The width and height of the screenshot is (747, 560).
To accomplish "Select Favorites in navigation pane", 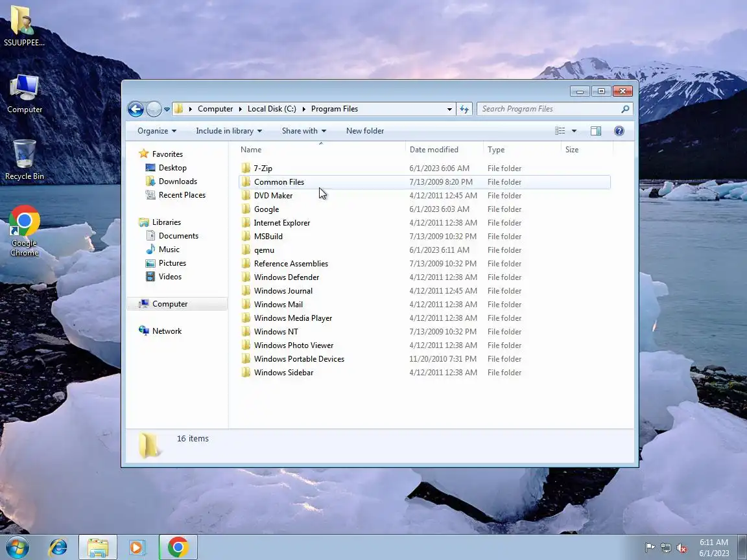I will [x=167, y=154].
